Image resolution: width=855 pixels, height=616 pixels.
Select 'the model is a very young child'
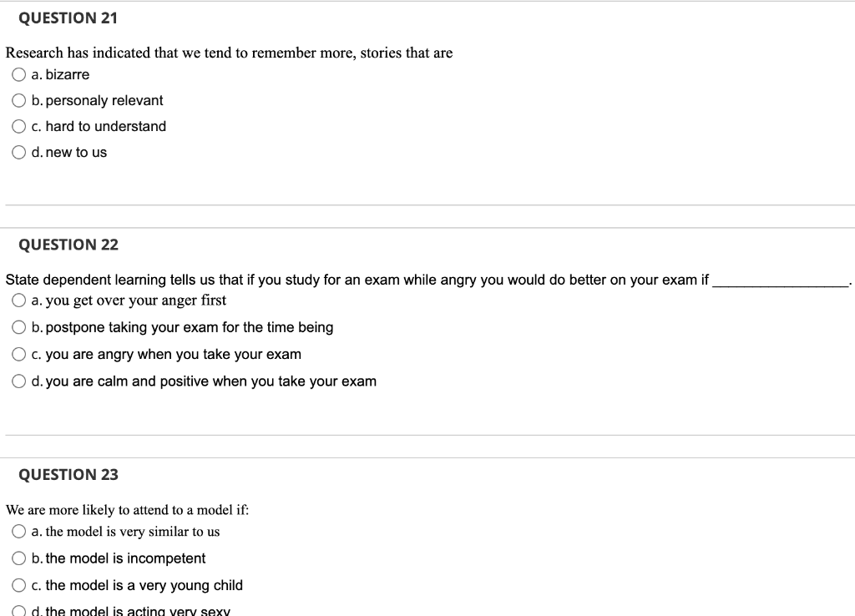point(18,585)
